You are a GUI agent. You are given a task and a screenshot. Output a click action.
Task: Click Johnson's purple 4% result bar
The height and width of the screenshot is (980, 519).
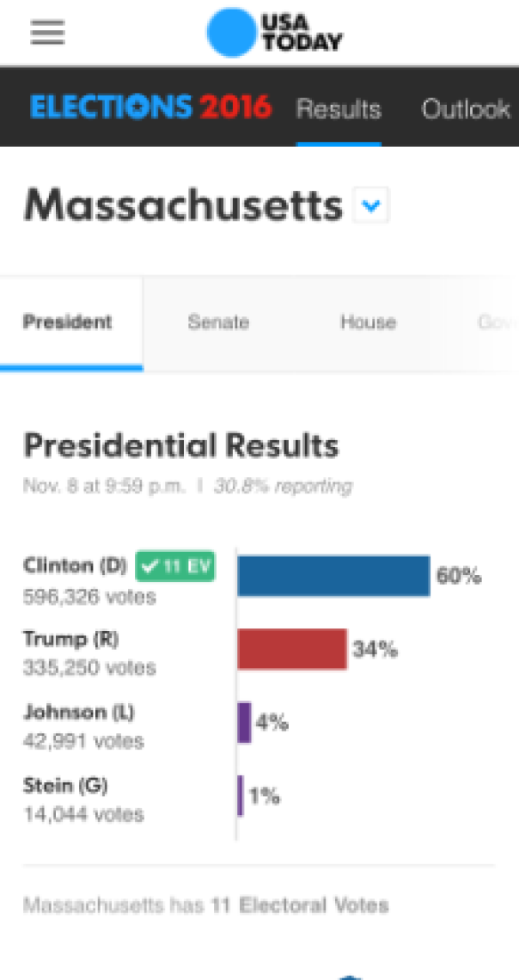click(x=244, y=722)
